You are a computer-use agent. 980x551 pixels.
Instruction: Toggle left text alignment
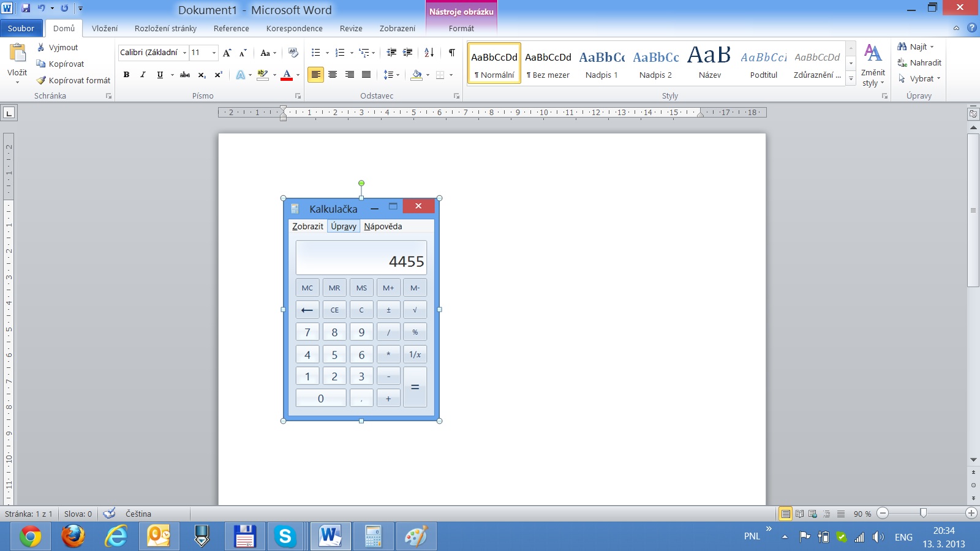click(x=315, y=75)
